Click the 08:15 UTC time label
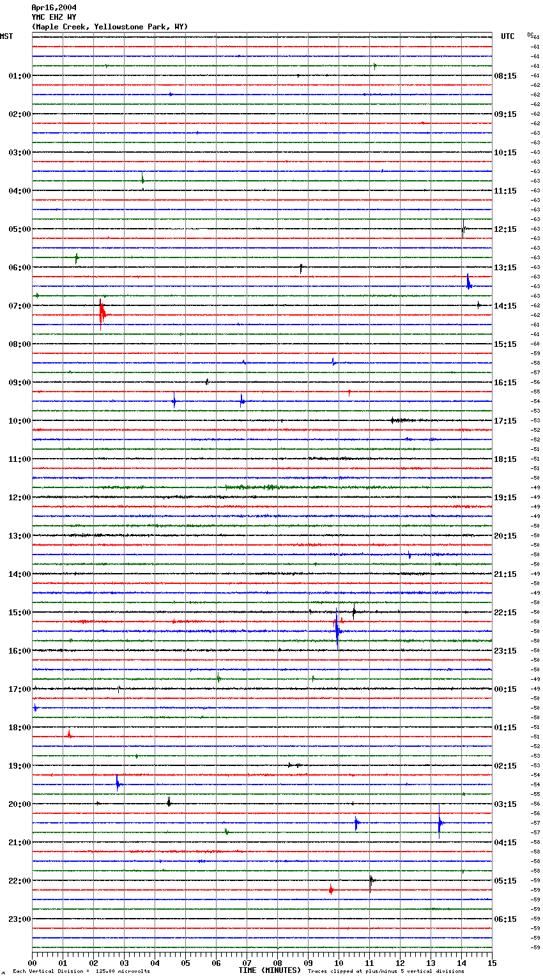 point(505,76)
